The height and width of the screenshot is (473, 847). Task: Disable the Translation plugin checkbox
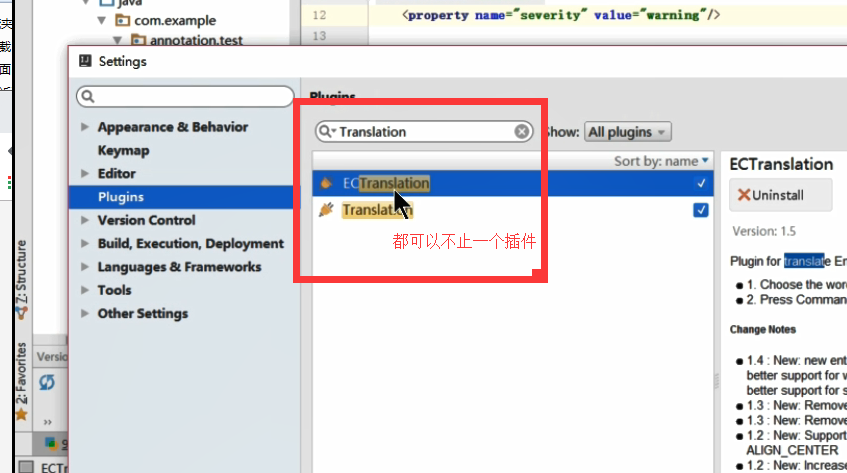[x=701, y=210]
